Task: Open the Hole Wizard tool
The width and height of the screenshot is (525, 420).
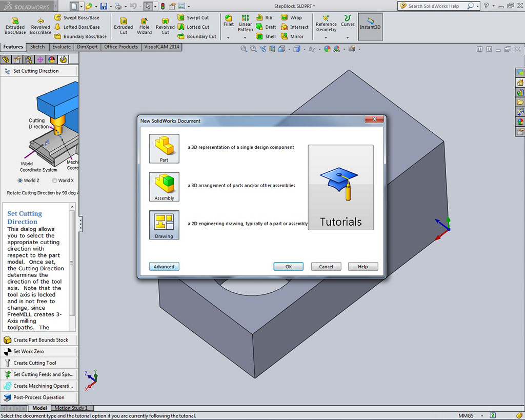Action: [x=144, y=27]
